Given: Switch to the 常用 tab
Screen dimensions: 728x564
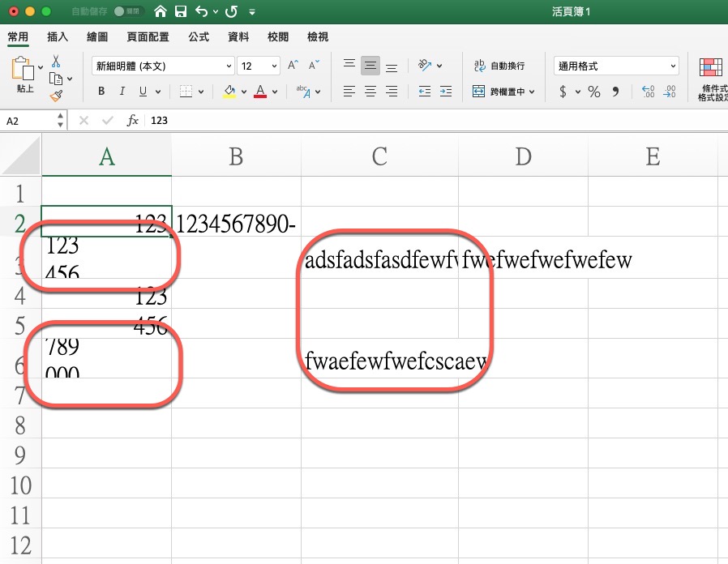Looking at the screenshot, I should [x=18, y=36].
